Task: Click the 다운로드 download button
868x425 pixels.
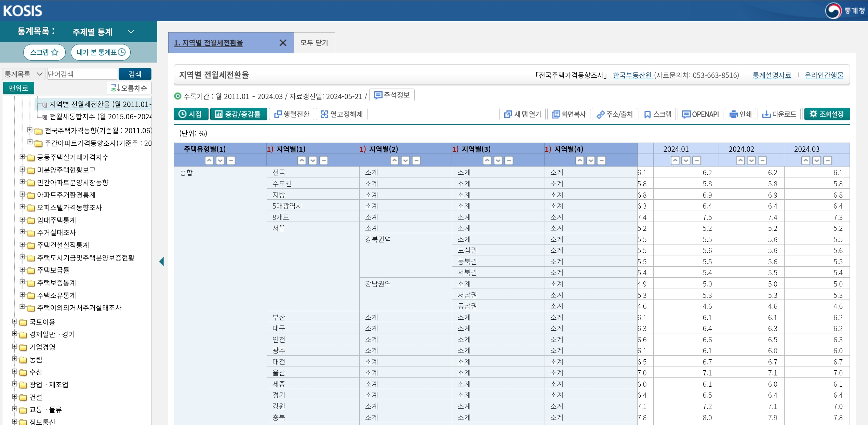Action: tap(779, 114)
